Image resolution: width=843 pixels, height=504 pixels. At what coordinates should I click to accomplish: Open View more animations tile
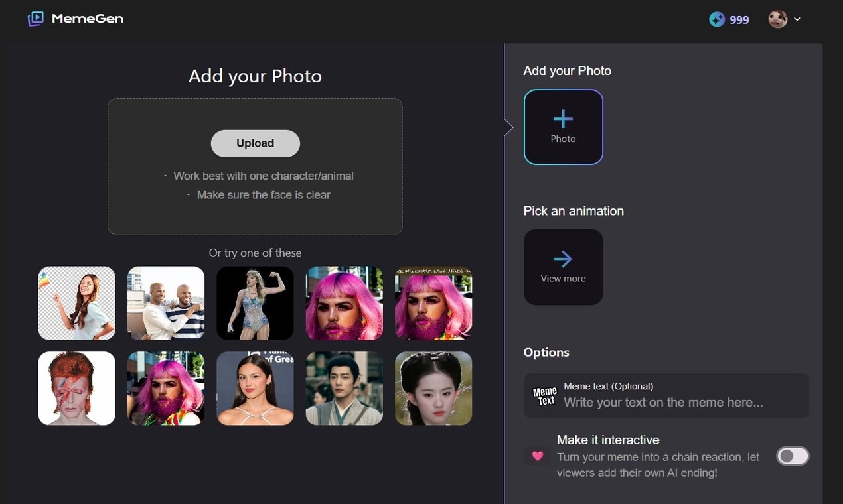pos(563,267)
